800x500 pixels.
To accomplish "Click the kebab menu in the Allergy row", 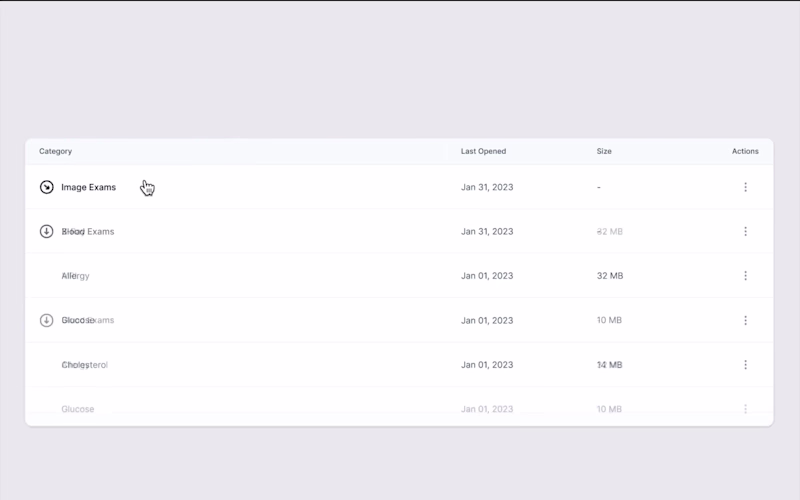I will click(x=745, y=275).
